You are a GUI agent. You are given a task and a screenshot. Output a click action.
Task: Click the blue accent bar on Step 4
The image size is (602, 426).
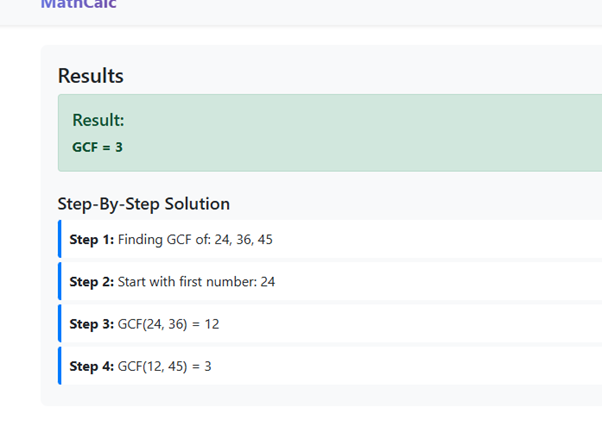click(60, 366)
